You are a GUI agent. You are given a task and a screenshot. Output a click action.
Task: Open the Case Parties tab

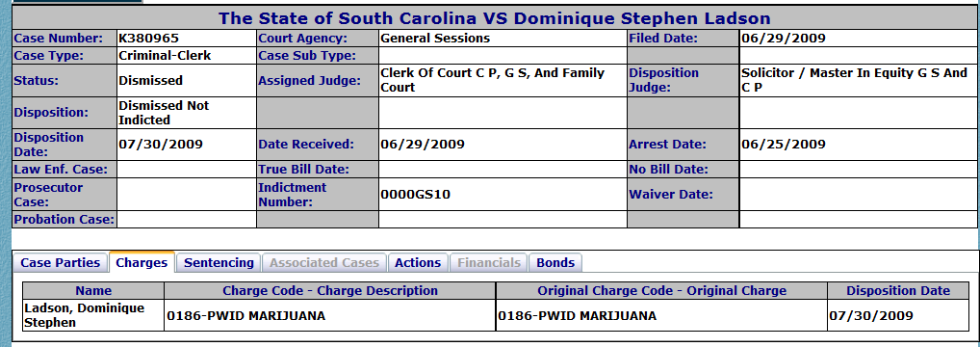pos(60,262)
